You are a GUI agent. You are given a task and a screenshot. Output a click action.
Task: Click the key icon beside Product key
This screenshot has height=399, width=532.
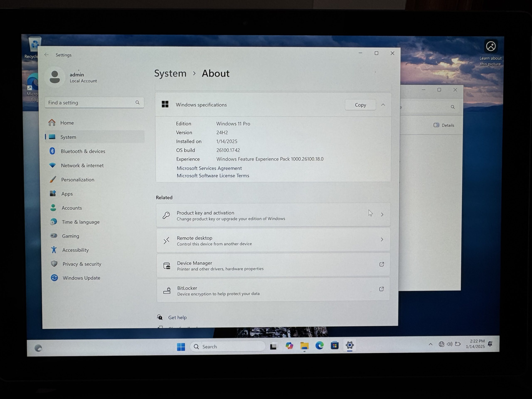tap(166, 215)
